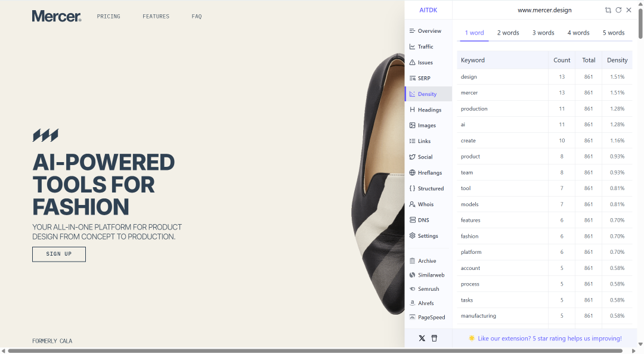Select the 'create' keyword cell
Screen dimensions: 644x354
[x=503, y=141]
